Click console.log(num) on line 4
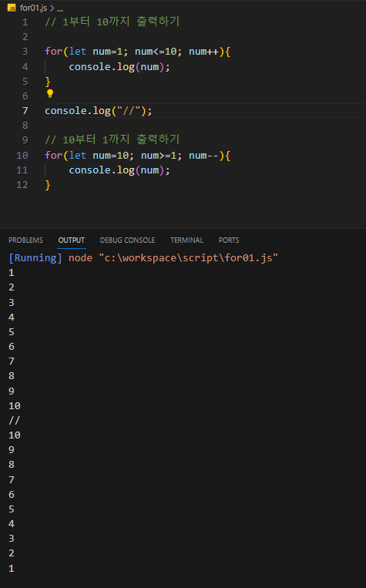 pyautogui.click(x=119, y=67)
